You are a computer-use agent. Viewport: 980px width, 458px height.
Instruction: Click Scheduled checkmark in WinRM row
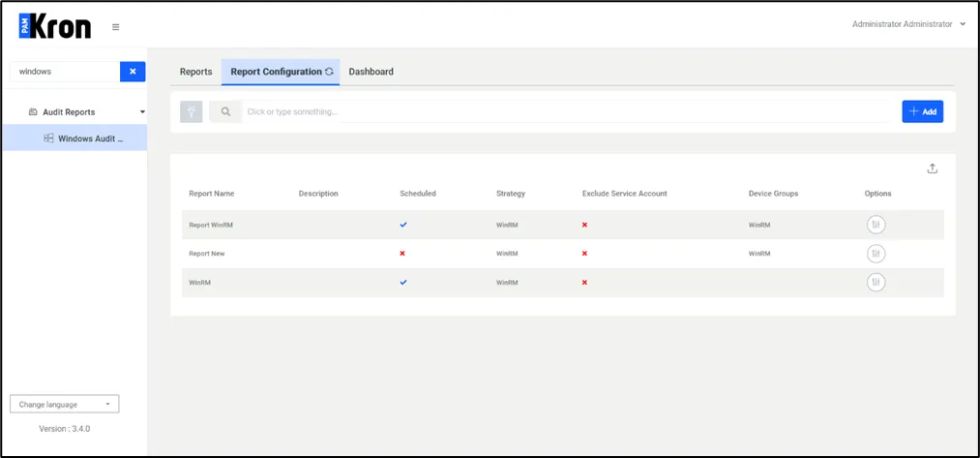tap(403, 282)
